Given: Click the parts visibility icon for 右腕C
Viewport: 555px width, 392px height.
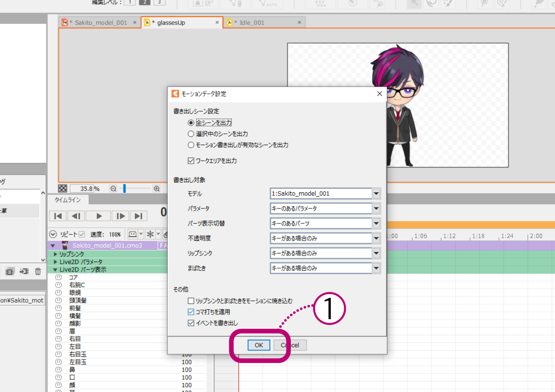Looking at the screenshot, I should click(59, 285).
